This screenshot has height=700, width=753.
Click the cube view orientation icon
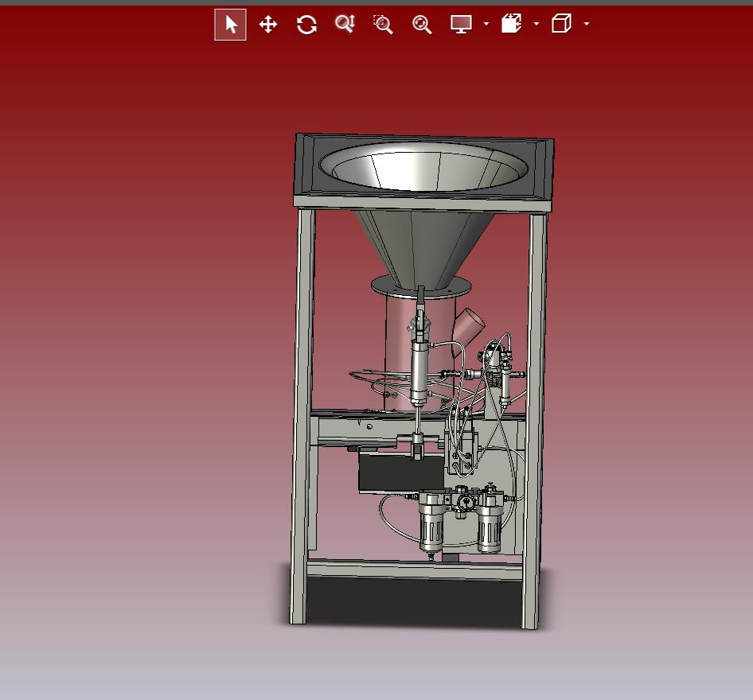(x=561, y=24)
